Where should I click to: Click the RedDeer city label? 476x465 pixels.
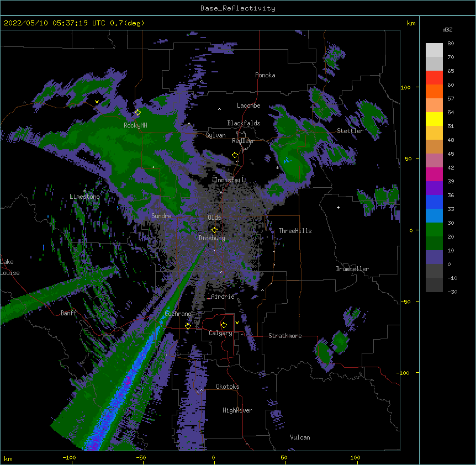(x=243, y=141)
